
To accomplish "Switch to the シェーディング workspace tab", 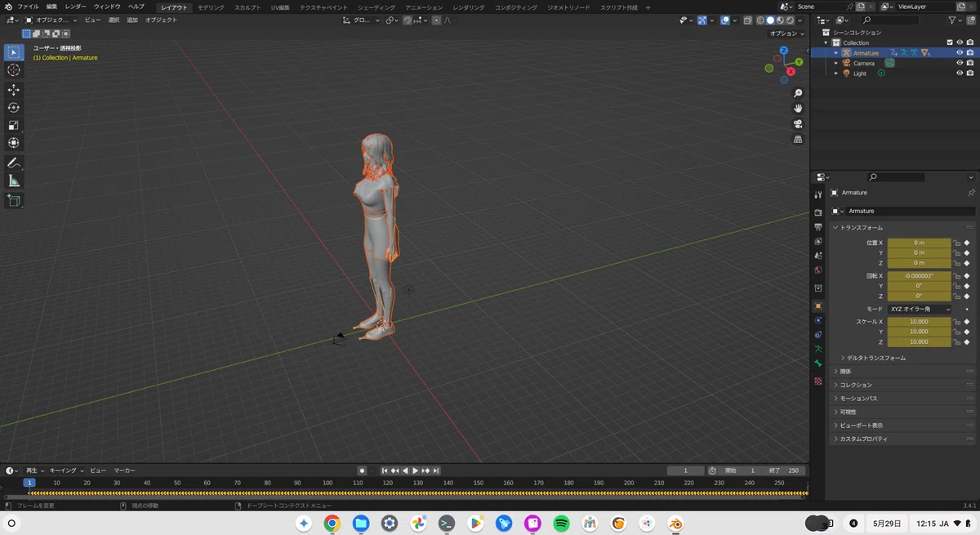I will [x=376, y=7].
